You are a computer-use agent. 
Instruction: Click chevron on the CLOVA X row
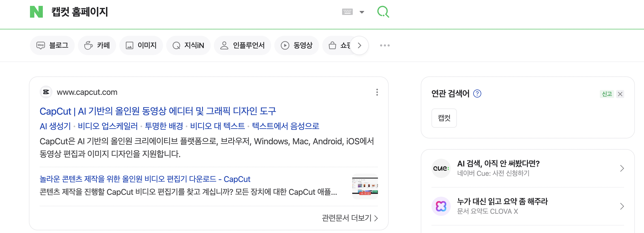tap(622, 206)
